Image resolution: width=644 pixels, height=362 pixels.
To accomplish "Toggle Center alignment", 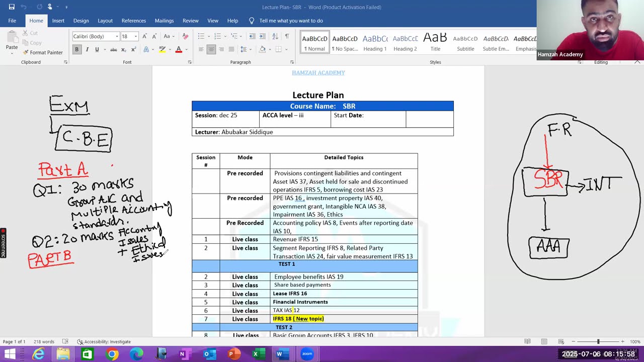I will 211,49.
